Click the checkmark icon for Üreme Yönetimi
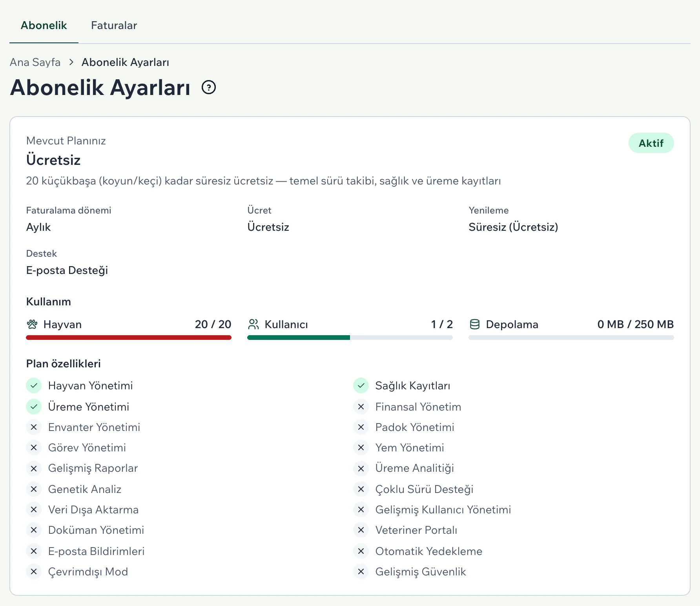The height and width of the screenshot is (606, 700). 34,407
